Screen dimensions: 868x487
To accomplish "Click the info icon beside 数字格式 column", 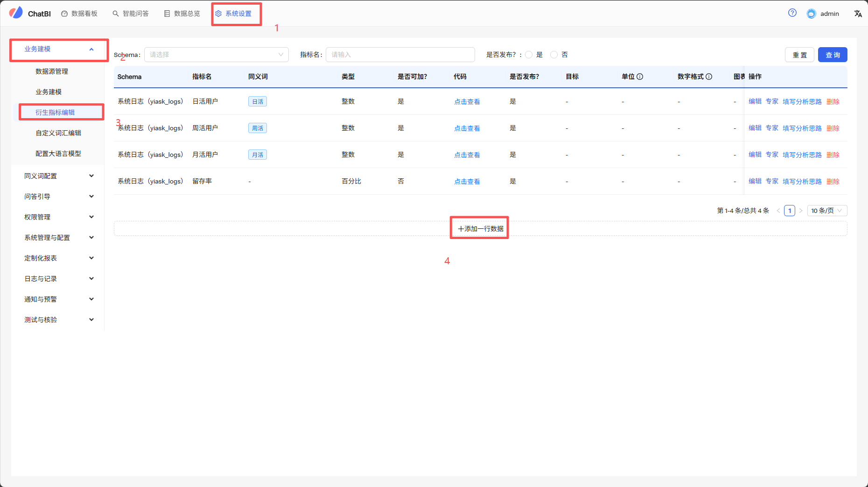I will coord(709,77).
